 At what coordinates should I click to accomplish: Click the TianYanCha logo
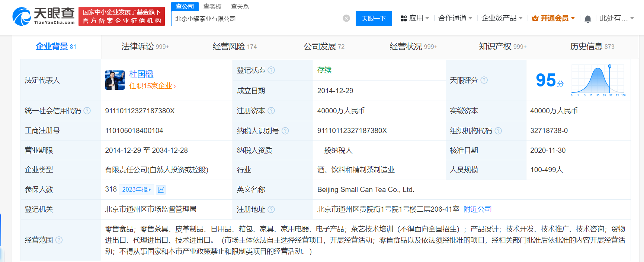(44, 16)
